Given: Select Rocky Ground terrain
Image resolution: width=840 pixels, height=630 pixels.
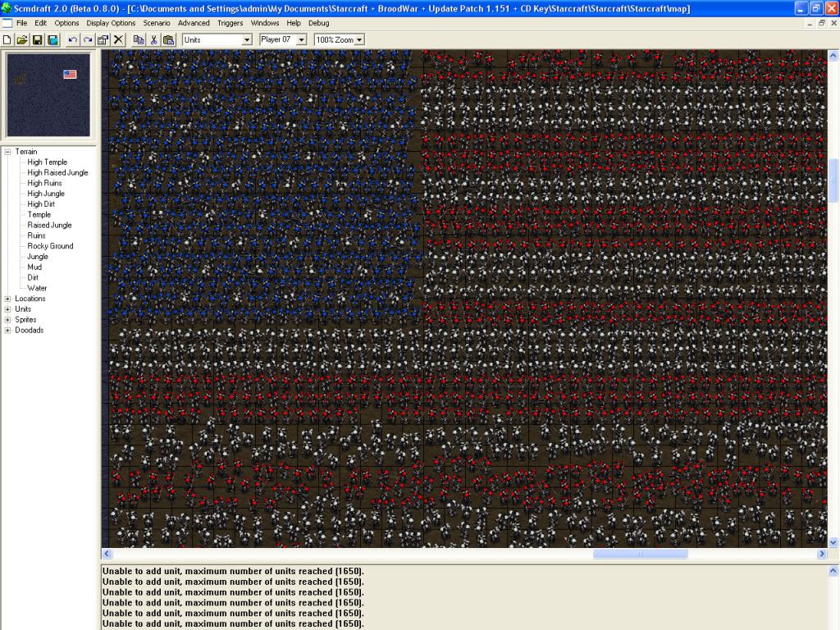Looking at the screenshot, I should [x=50, y=246].
